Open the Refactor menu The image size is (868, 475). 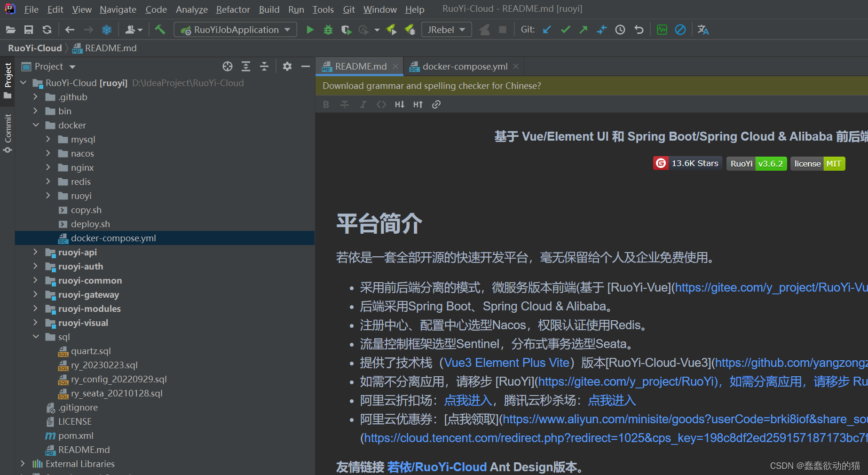pos(233,9)
